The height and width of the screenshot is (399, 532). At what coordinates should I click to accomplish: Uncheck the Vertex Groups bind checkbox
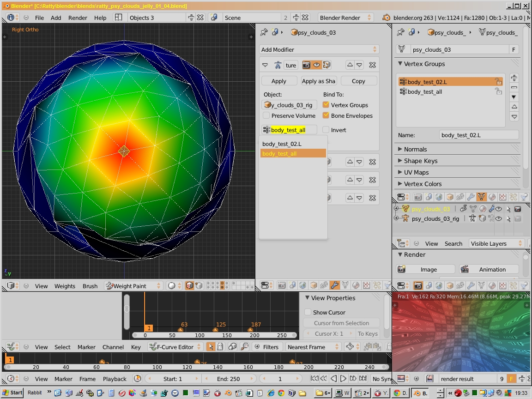(326, 105)
